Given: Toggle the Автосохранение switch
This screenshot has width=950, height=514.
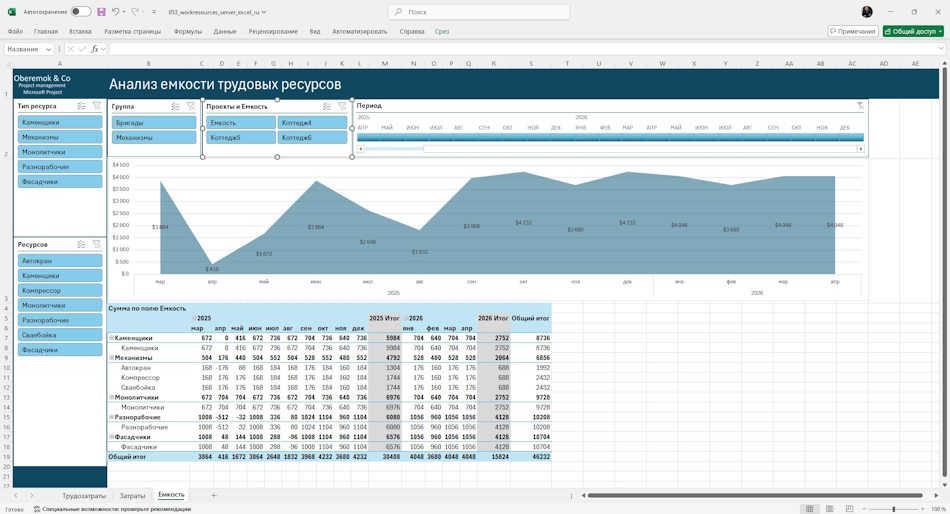Looking at the screenshot, I should 81,12.
